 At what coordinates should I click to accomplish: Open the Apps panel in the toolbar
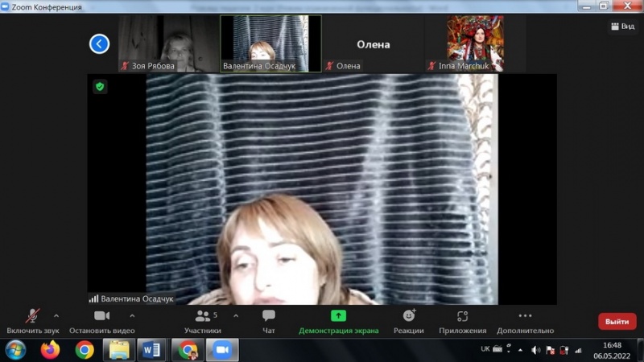click(462, 316)
